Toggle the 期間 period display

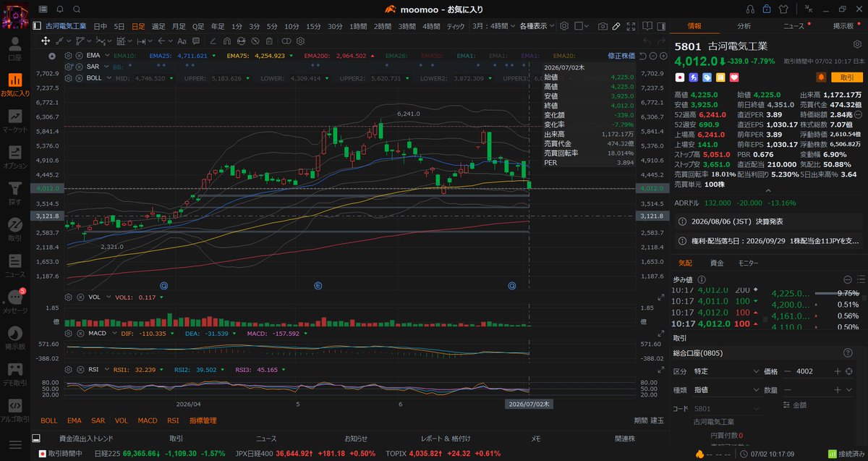[x=641, y=420]
